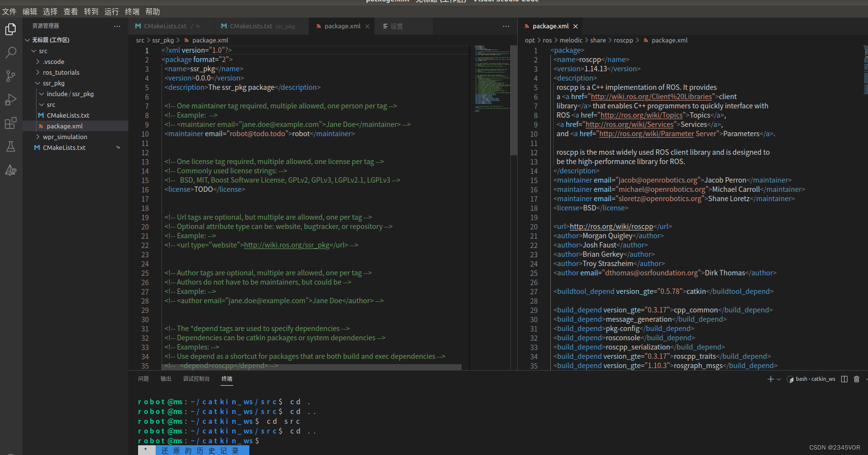Image resolution: width=868 pixels, height=455 pixels.
Task: Close package.xml tab in left editor
Action: 367,26
